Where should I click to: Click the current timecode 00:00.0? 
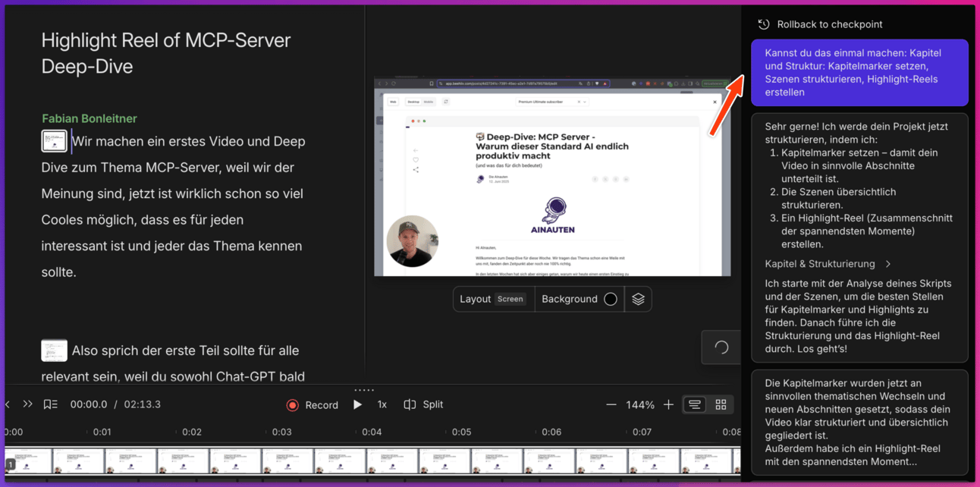(89, 405)
